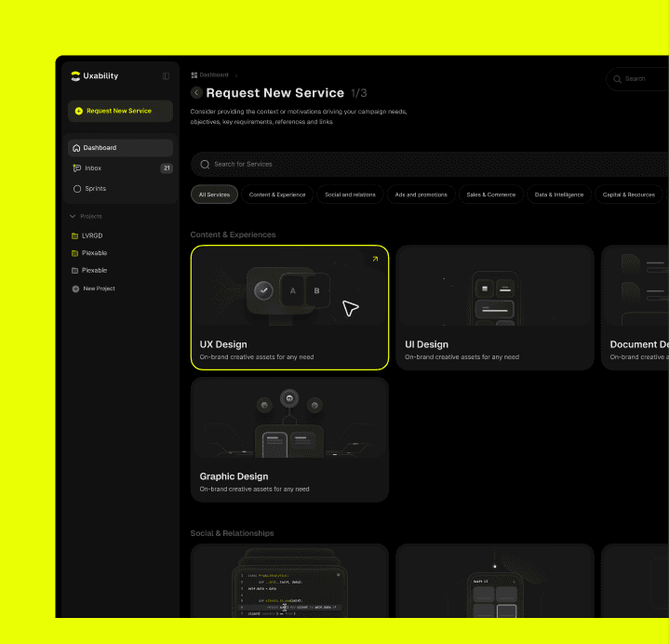Click the Content & Experiences section heading
The height and width of the screenshot is (644, 669).
[x=233, y=235]
